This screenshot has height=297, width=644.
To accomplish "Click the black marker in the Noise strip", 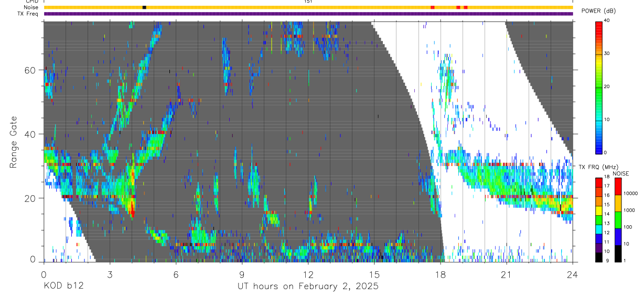I will [x=144, y=7].
